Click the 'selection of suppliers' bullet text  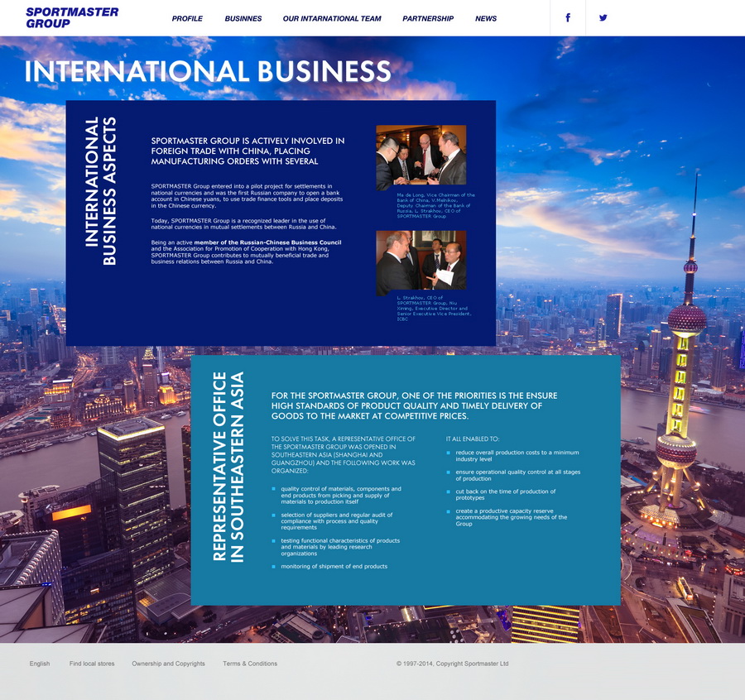click(x=336, y=521)
